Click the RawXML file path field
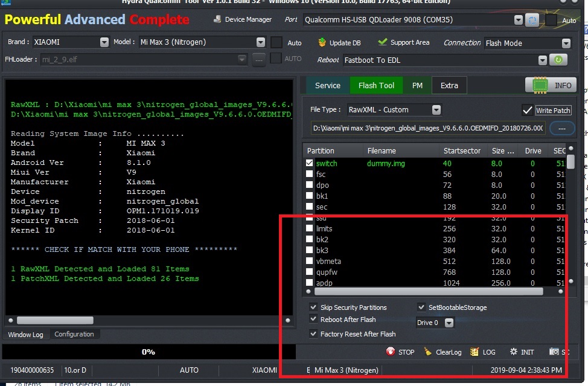 click(x=428, y=128)
